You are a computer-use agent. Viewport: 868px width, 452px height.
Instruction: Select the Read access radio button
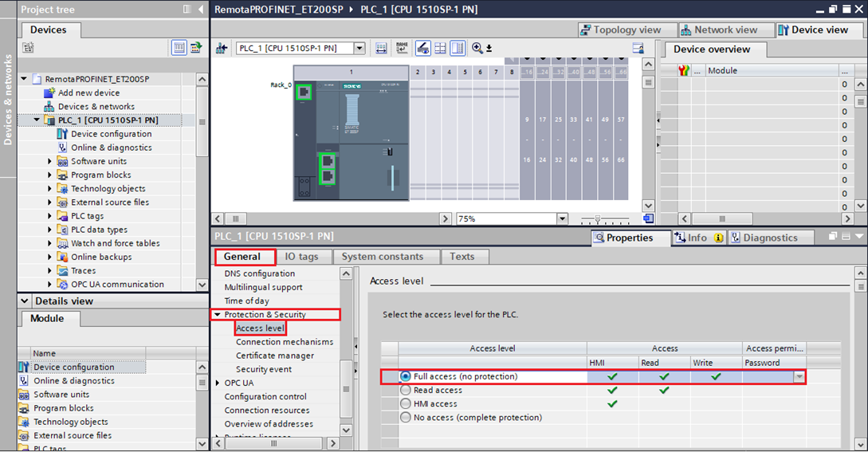tap(407, 391)
